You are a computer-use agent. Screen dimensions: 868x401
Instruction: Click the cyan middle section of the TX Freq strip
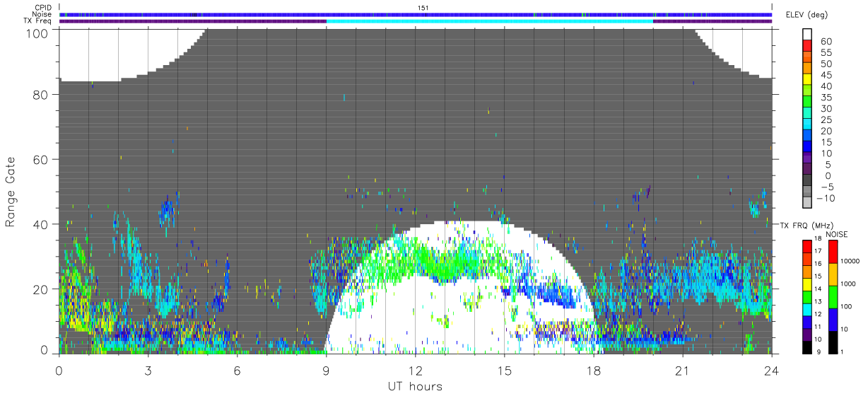tap(490, 21)
